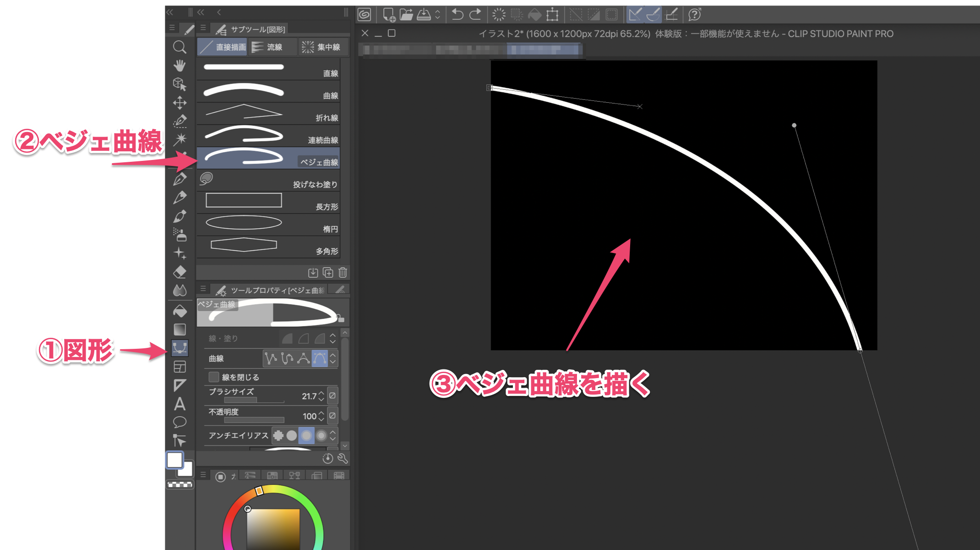Select the 直線 sub tool

268,68
